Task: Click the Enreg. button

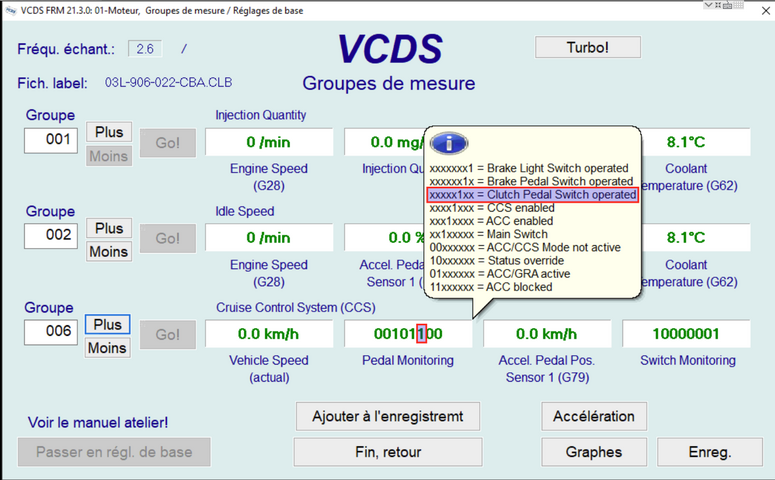Action: [710, 452]
